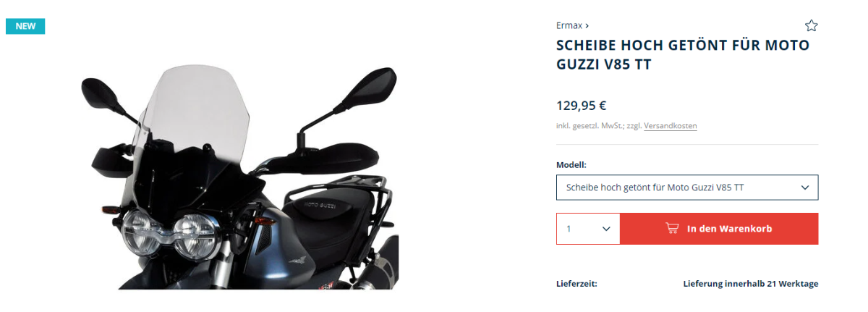Click the Modell dropdown chevron arrow

[x=805, y=187]
